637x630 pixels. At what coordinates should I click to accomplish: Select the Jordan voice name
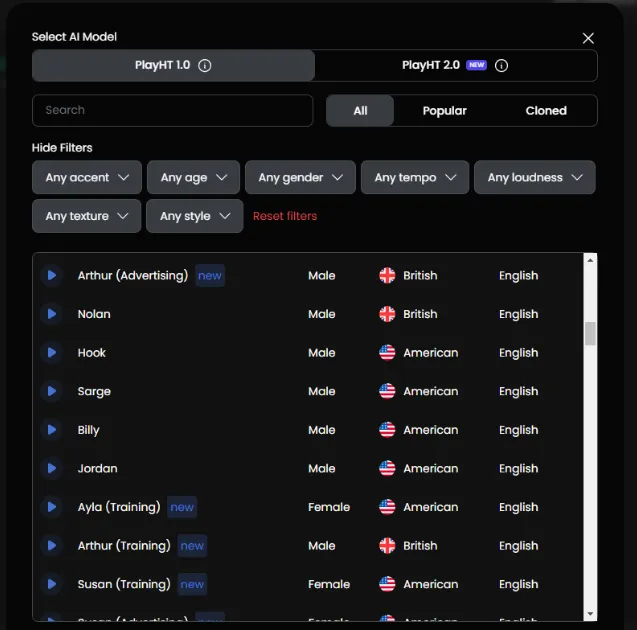[x=98, y=468]
